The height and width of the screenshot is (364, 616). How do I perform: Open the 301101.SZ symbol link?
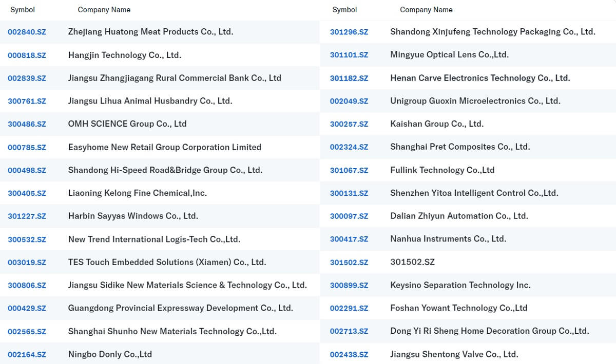(x=349, y=55)
